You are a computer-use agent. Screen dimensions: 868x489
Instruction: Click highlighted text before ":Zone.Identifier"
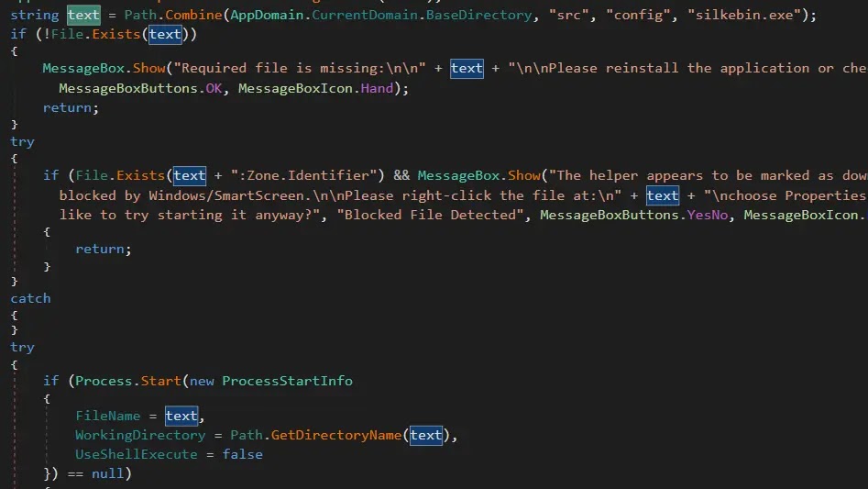coord(190,175)
